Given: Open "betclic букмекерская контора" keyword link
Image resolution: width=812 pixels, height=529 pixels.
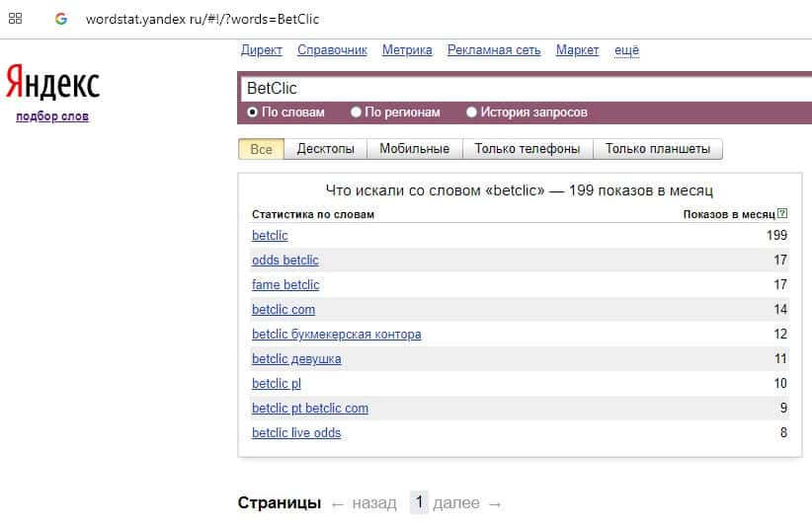Looking at the screenshot, I should [336, 335].
